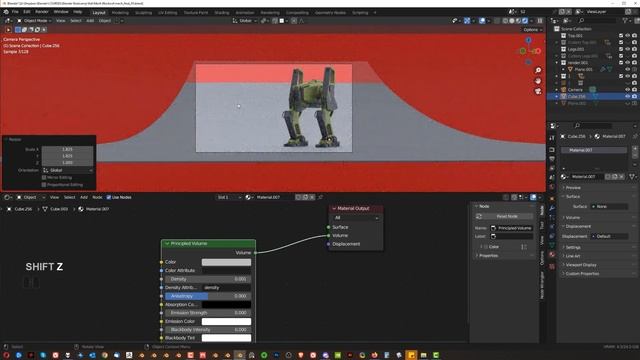Open the Global transform orientation dropdown
This screenshot has width=640, height=360.
pyautogui.click(x=244, y=20)
